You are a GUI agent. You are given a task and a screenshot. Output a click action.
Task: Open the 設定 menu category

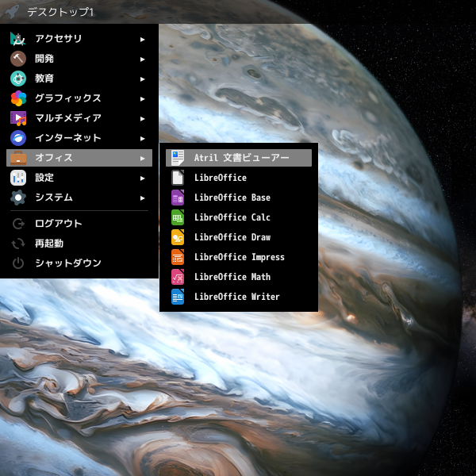(79, 178)
